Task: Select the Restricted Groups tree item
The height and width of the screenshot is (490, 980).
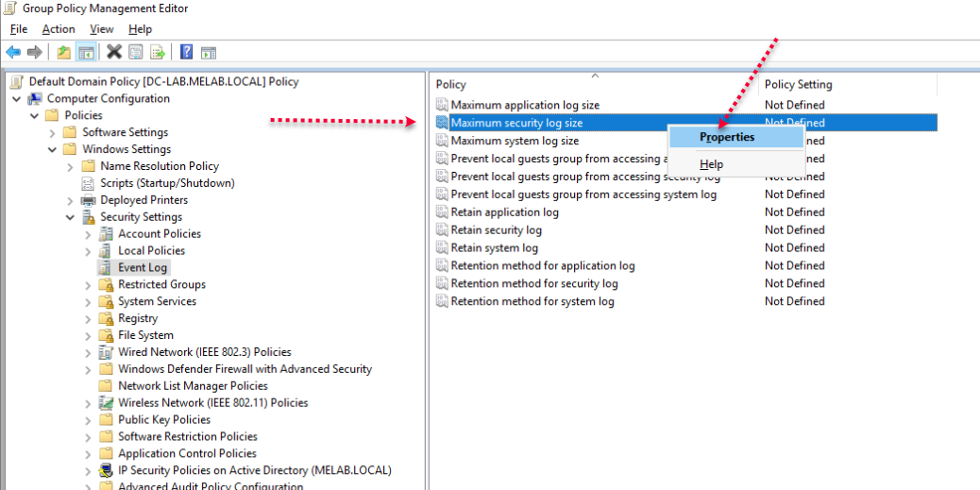Action: pyautogui.click(x=161, y=284)
